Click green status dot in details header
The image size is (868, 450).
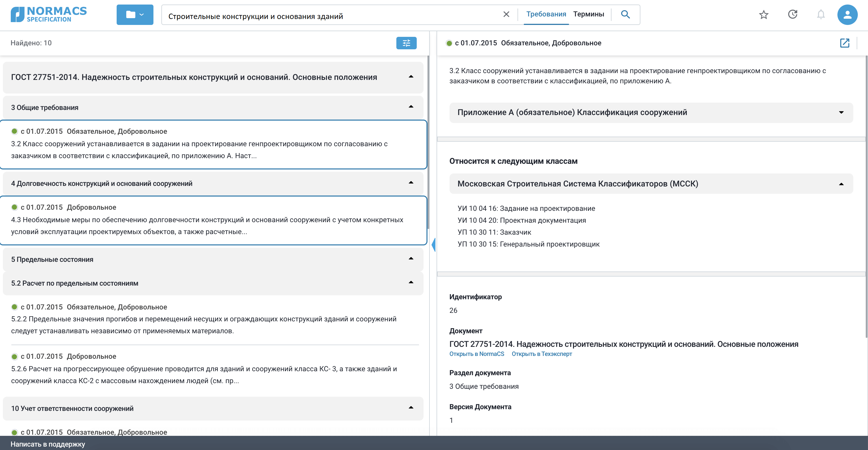449,43
